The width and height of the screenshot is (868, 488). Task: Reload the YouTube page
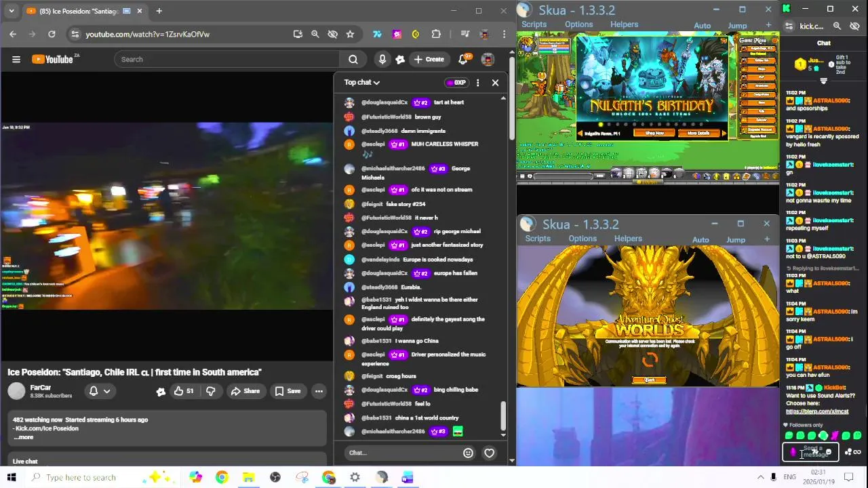[52, 34]
